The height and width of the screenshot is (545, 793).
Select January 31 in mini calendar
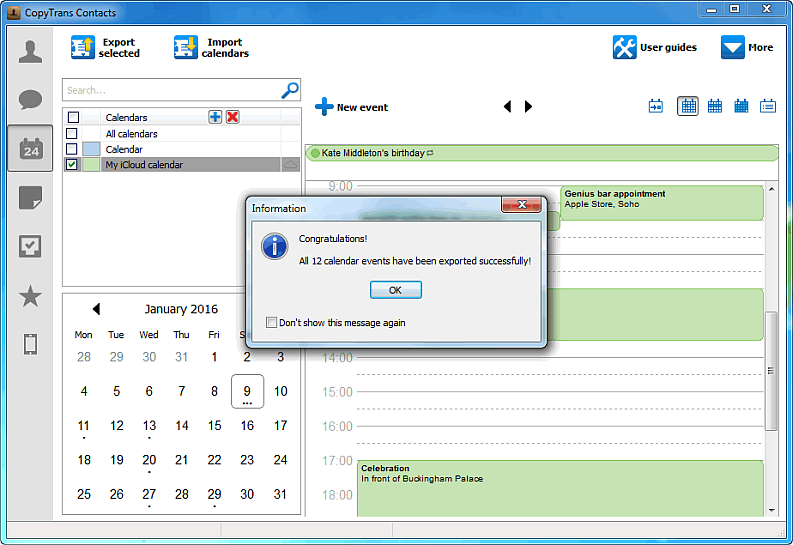click(280, 494)
